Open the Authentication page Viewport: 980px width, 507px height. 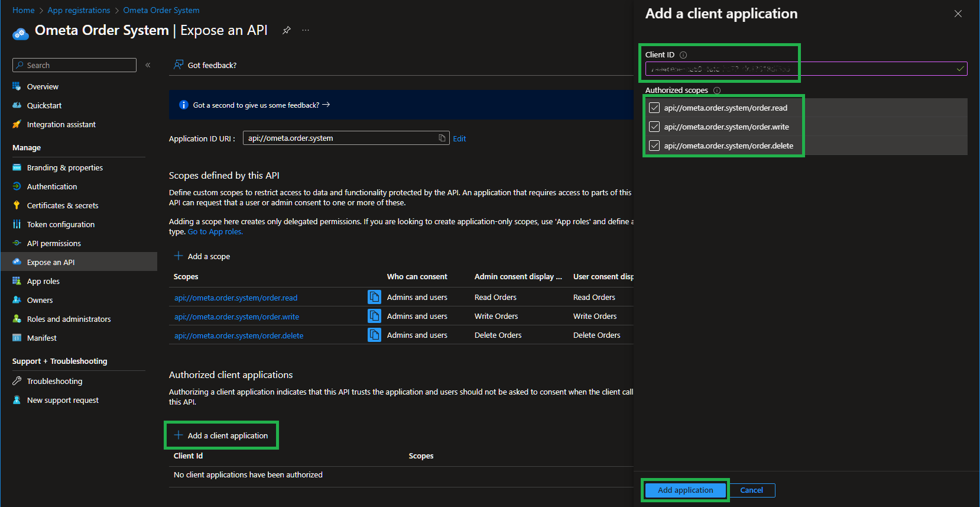[52, 186]
